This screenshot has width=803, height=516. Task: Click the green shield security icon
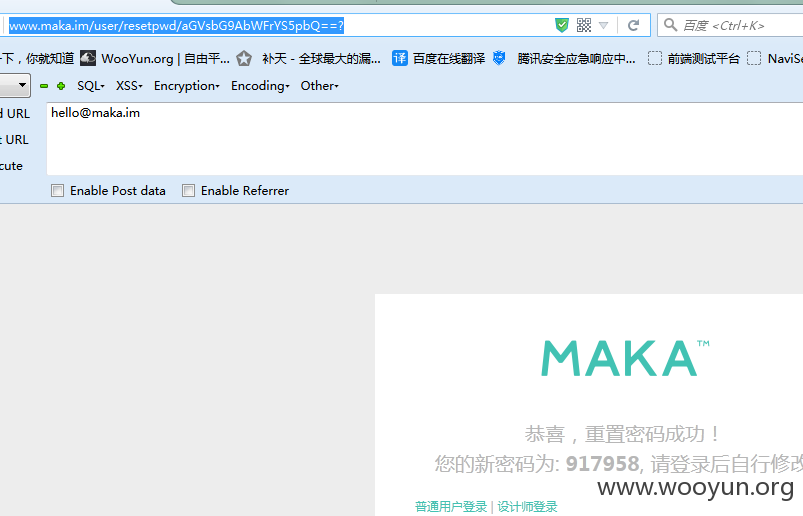click(x=562, y=25)
